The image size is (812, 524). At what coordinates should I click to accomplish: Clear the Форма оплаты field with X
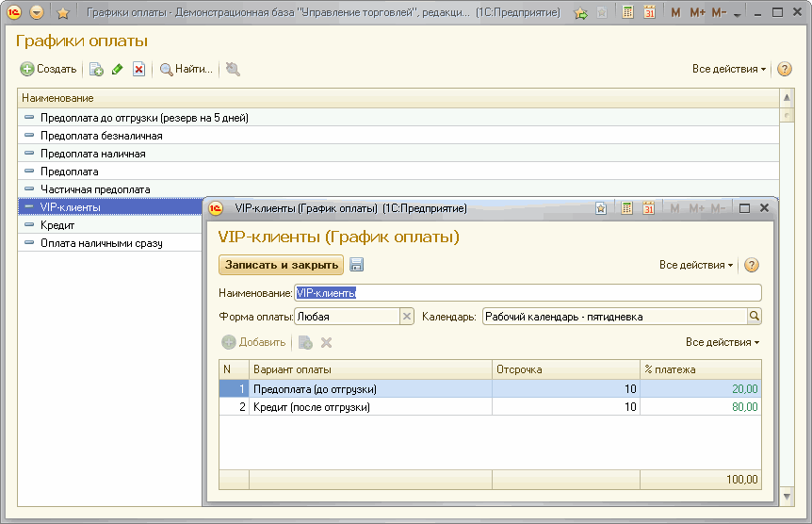pyautogui.click(x=407, y=317)
